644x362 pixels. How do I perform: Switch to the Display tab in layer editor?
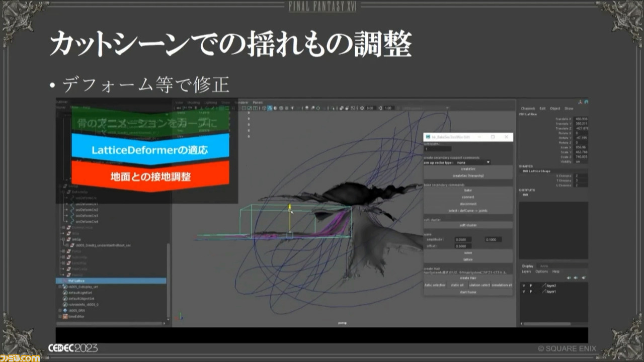pyautogui.click(x=527, y=266)
